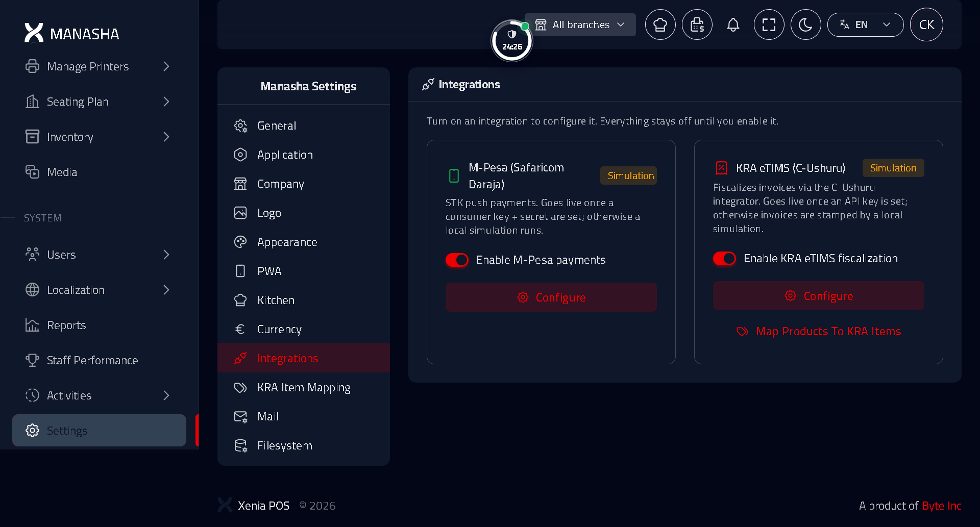Open the EN language selector

click(865, 24)
